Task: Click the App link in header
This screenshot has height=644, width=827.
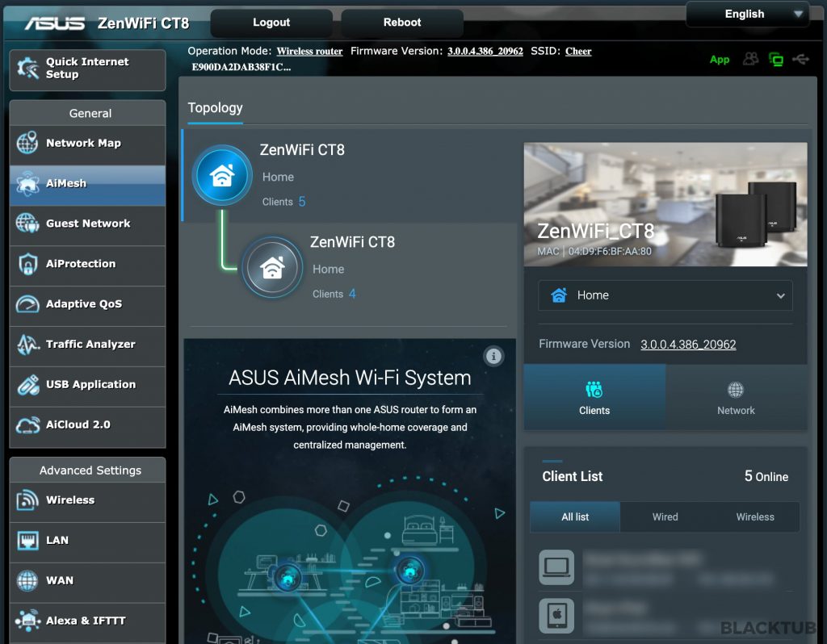Action: (x=720, y=60)
